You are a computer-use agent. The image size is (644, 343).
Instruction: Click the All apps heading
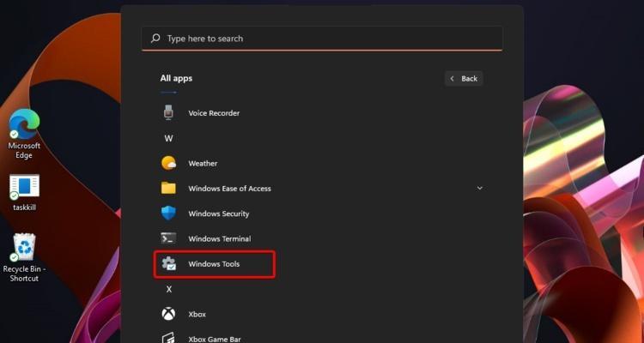point(176,78)
